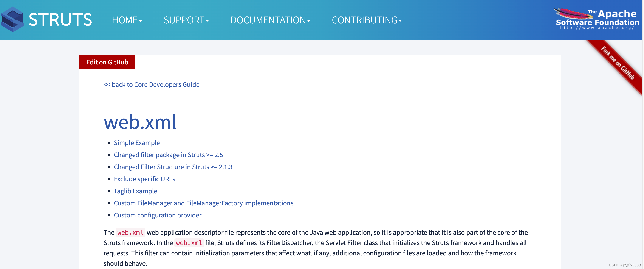Open the Apache Software Foundation feather logo
The height and width of the screenshot is (269, 644).
pos(596,19)
